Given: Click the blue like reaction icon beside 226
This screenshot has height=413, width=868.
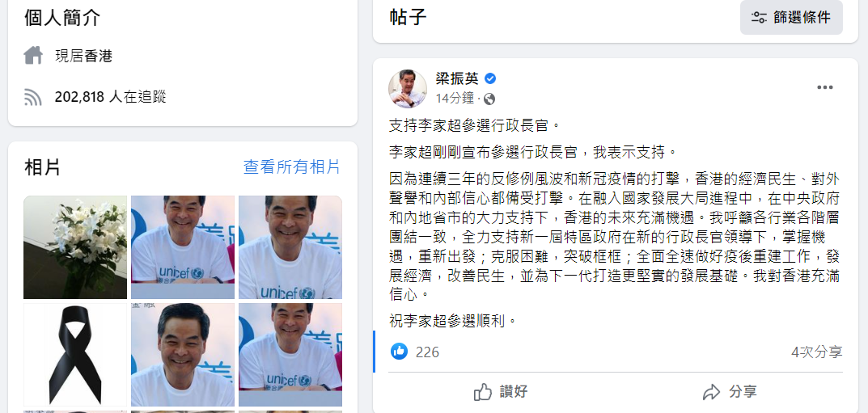Looking at the screenshot, I should coord(399,351).
